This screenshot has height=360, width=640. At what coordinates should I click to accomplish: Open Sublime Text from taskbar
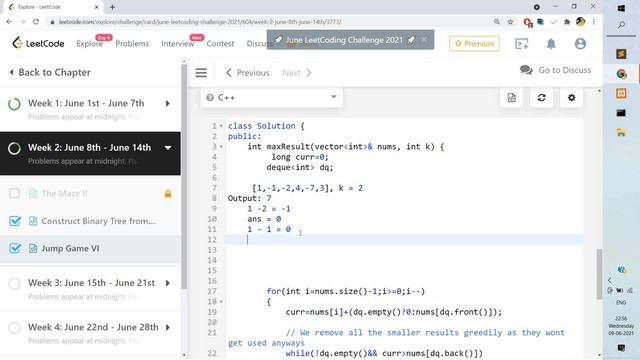(621, 54)
